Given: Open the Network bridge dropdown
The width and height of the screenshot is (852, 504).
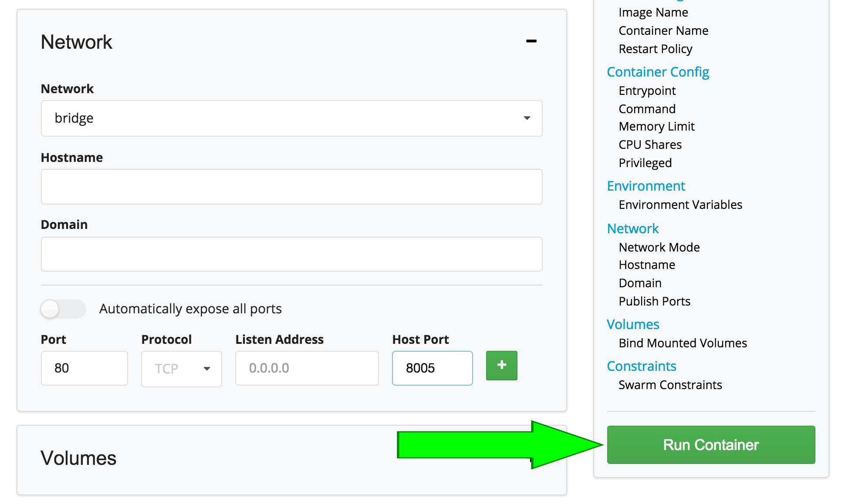Looking at the screenshot, I should tap(291, 118).
